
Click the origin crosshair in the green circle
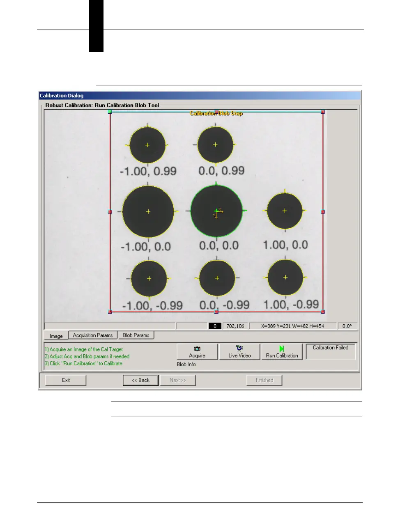click(216, 211)
